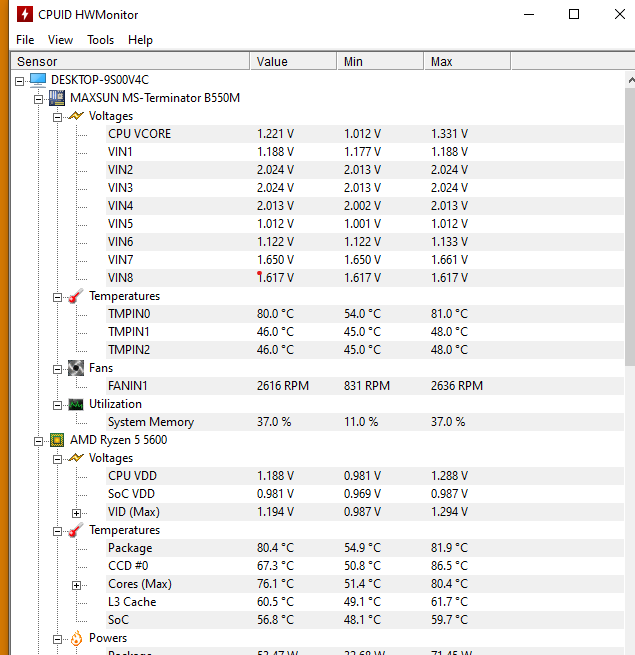Click the motherboard Voltages lightning icon
The width and height of the screenshot is (635, 655).
[76, 116]
